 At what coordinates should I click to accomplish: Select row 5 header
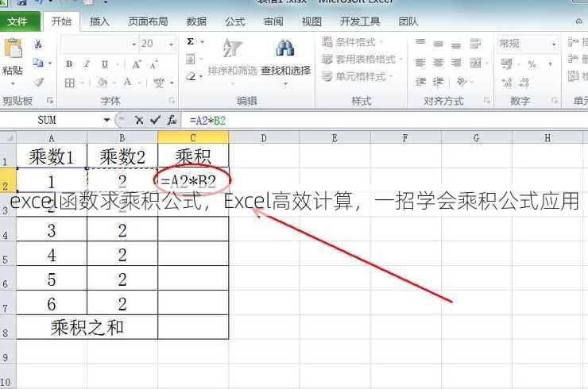[8, 254]
